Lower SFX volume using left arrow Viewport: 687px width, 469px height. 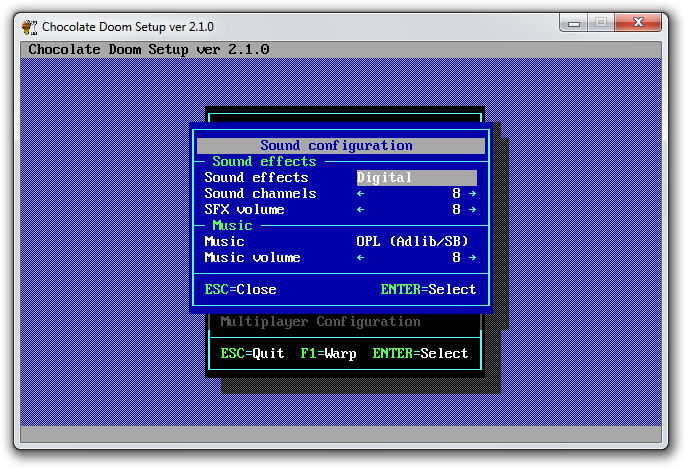click(x=360, y=210)
